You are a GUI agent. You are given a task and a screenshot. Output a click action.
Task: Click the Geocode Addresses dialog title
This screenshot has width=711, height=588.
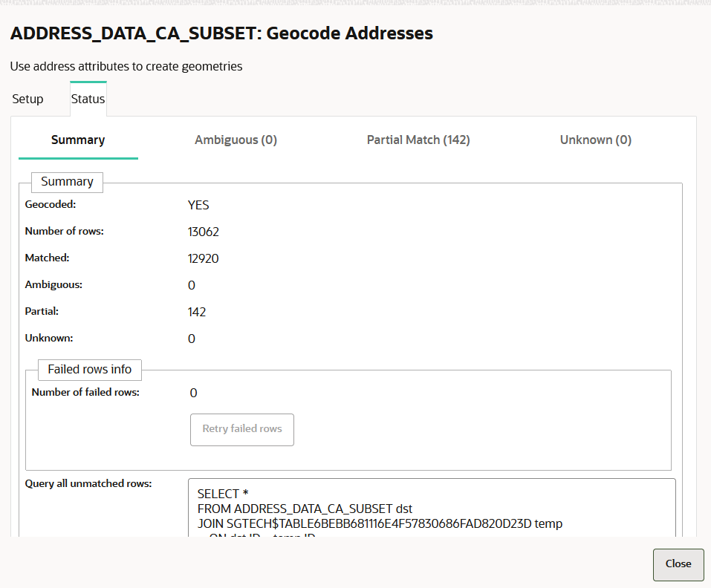click(x=221, y=33)
